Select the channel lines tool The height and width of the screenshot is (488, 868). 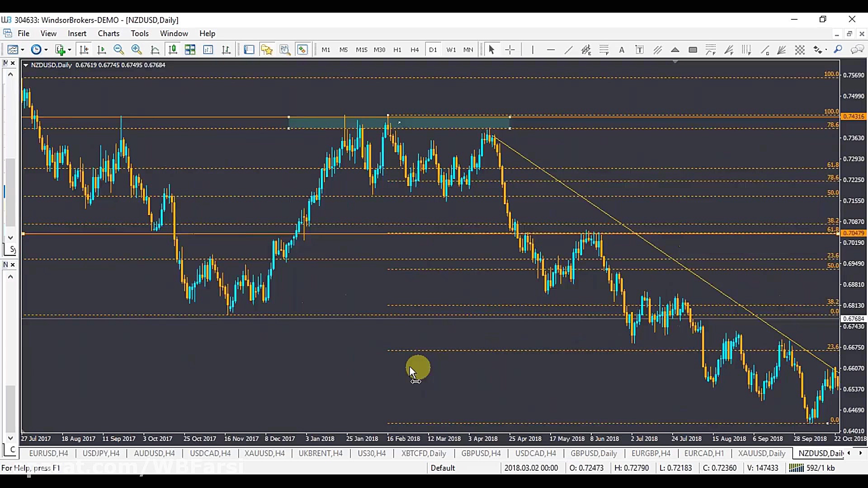pyautogui.click(x=657, y=50)
